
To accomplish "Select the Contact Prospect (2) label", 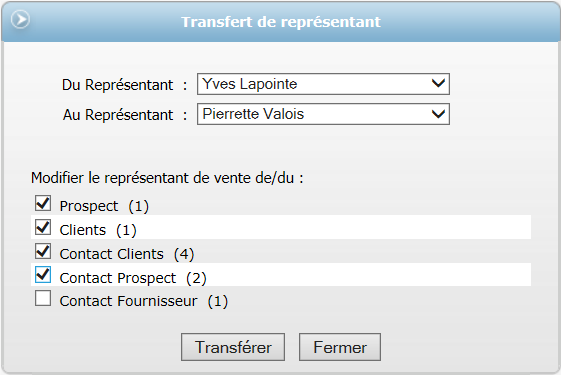I will pyautogui.click(x=133, y=278).
